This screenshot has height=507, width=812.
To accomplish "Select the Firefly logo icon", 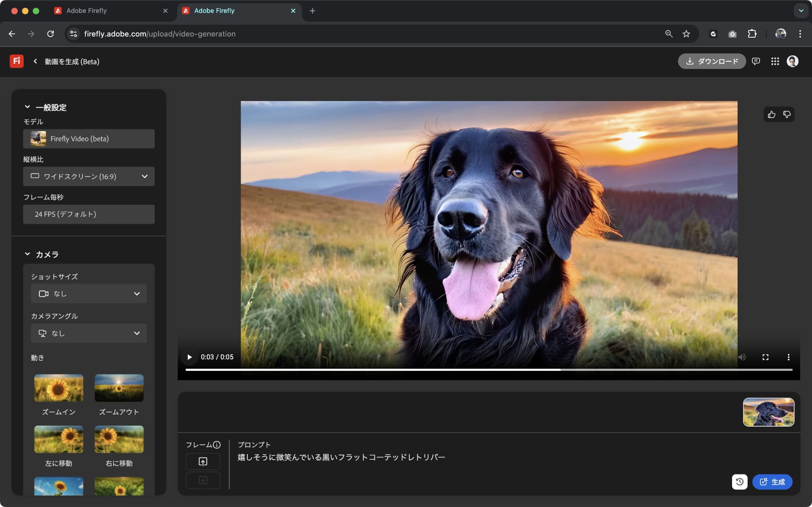I will [x=16, y=61].
